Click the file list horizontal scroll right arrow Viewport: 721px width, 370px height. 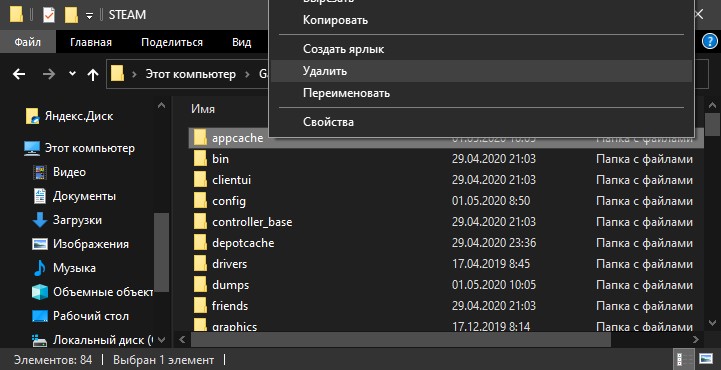(697, 340)
